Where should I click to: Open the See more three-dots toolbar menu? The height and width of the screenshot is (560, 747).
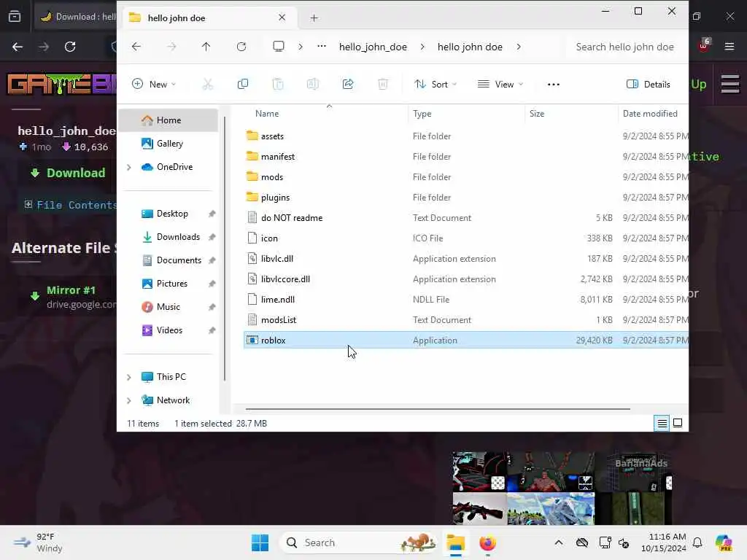pos(554,85)
